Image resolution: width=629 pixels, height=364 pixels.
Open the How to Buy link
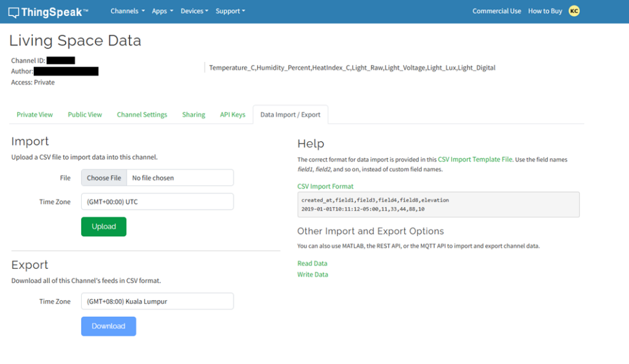(545, 11)
